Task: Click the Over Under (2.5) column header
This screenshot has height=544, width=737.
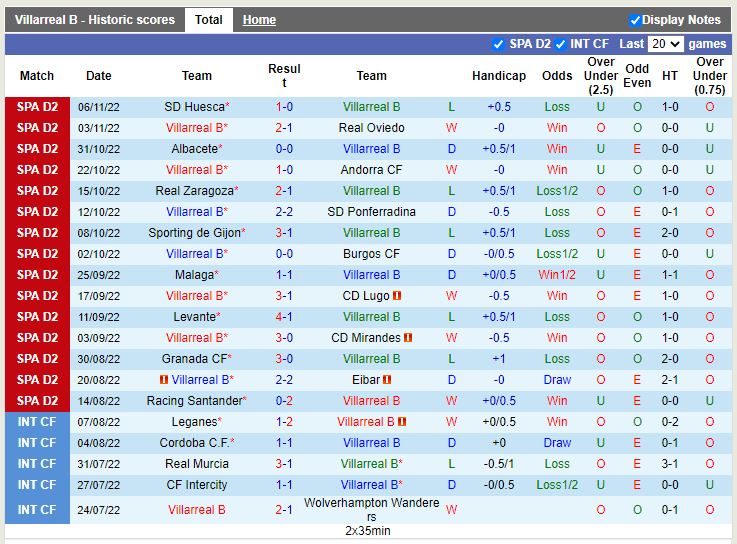Action: coord(601,76)
